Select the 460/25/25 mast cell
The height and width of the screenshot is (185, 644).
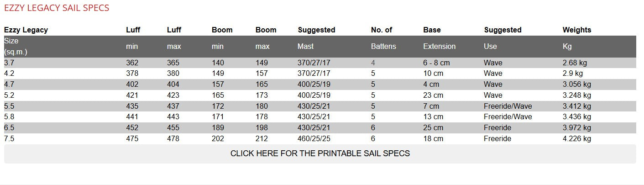pos(314,139)
